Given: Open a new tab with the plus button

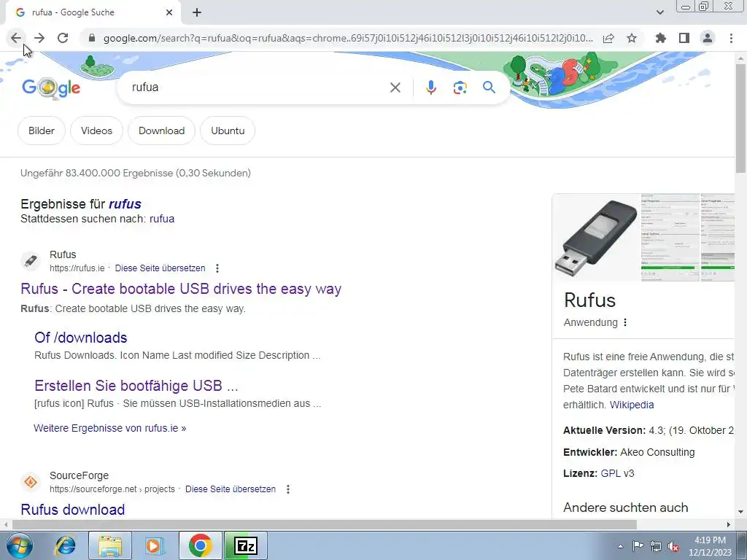Looking at the screenshot, I should [197, 12].
